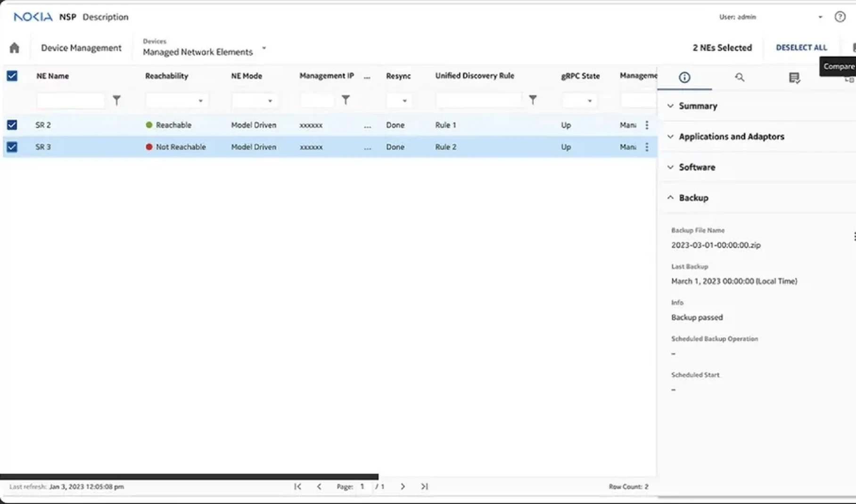Open the gRPC State filter dropdown
Image resolution: width=856 pixels, height=504 pixels.
click(x=579, y=100)
